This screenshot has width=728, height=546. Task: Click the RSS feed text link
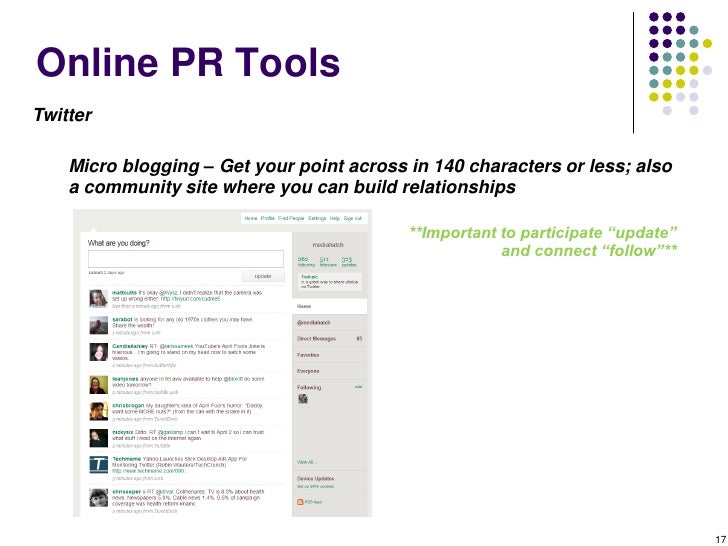(314, 502)
